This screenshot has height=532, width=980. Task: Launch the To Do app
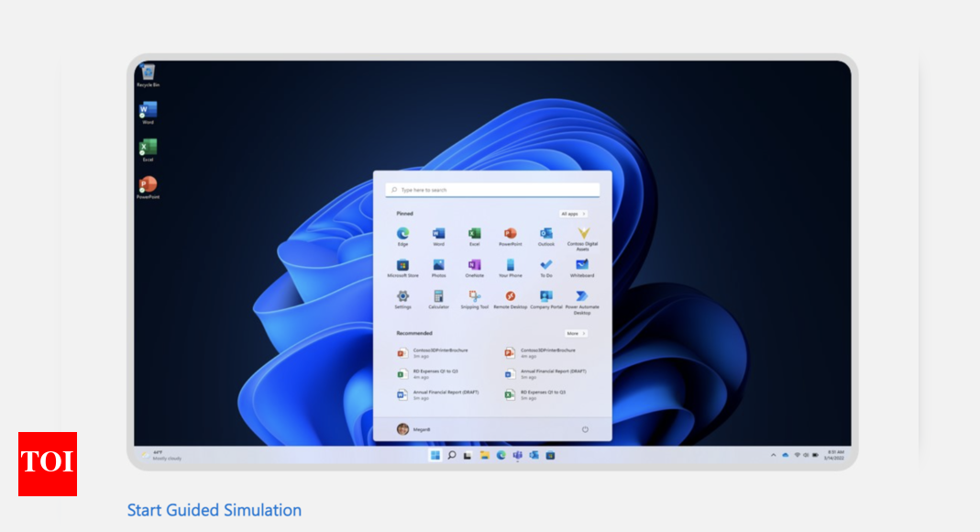(x=546, y=268)
